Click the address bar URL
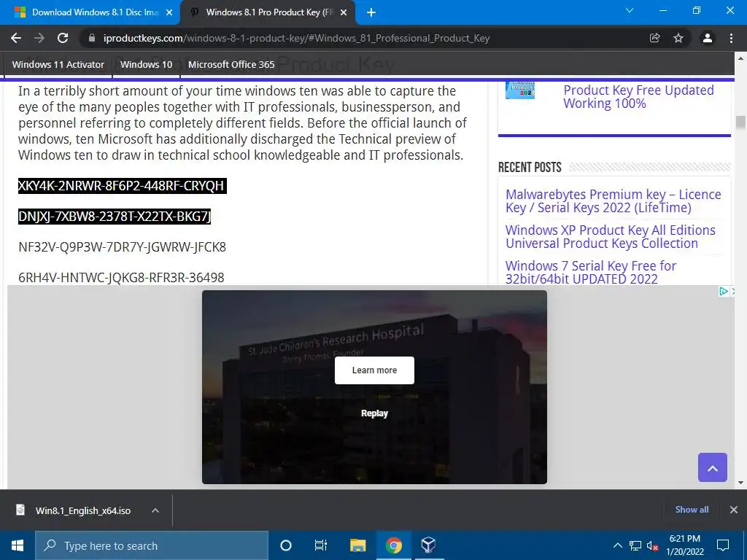Screen dimensions: 747x560 pyautogui.click(x=296, y=38)
